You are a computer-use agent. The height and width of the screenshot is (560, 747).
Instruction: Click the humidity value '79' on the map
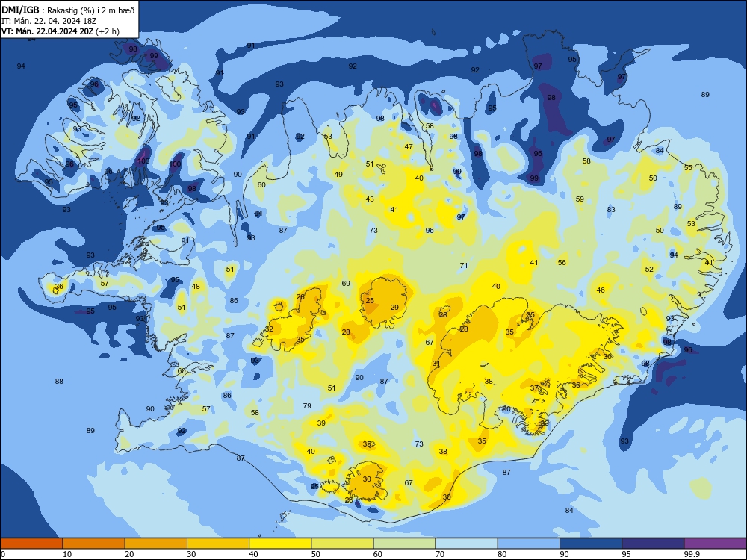[307, 405]
